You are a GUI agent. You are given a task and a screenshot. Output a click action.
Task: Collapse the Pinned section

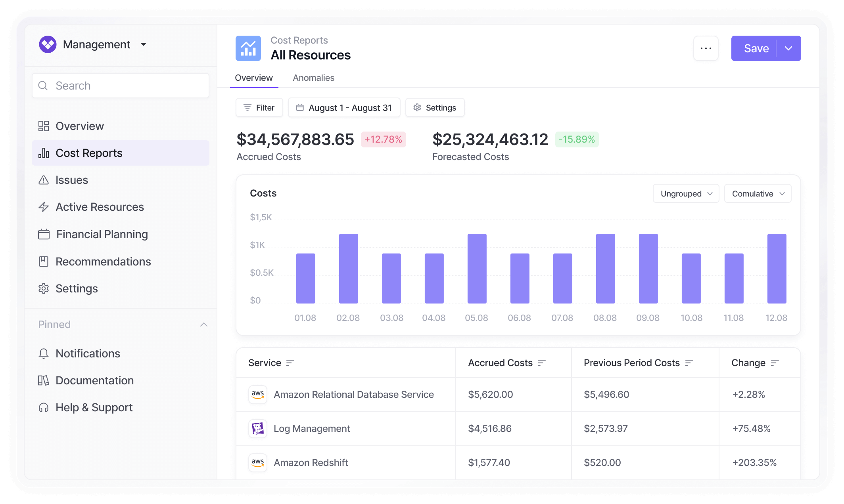[204, 325]
